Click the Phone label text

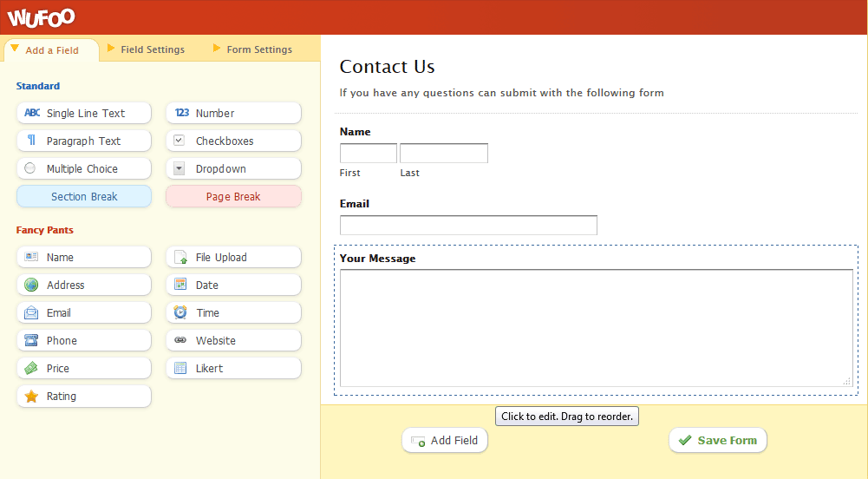pyautogui.click(x=62, y=340)
